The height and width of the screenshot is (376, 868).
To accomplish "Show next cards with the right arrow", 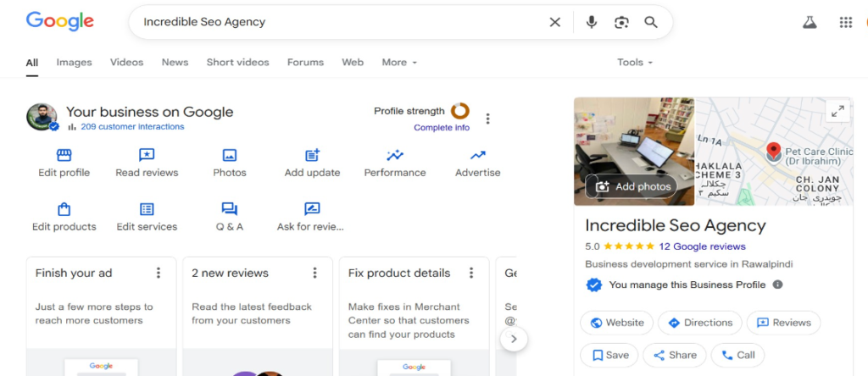I will click(x=514, y=339).
